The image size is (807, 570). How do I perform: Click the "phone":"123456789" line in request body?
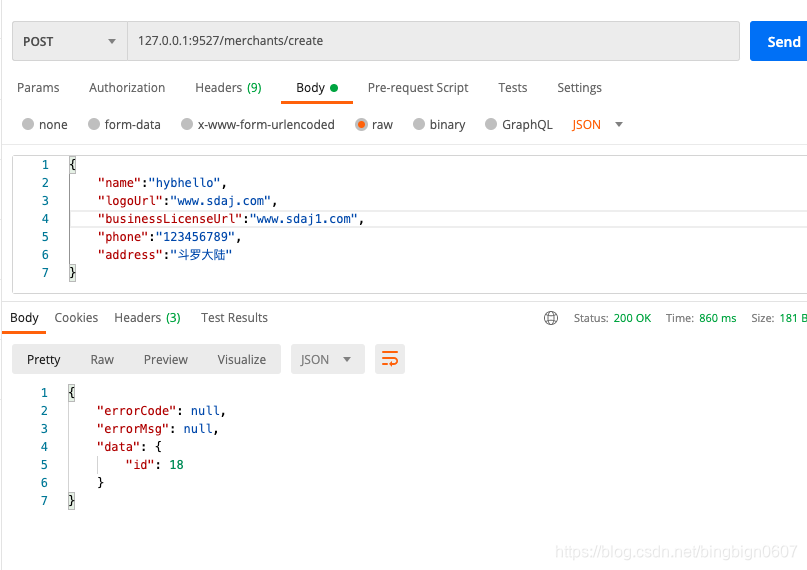169,237
